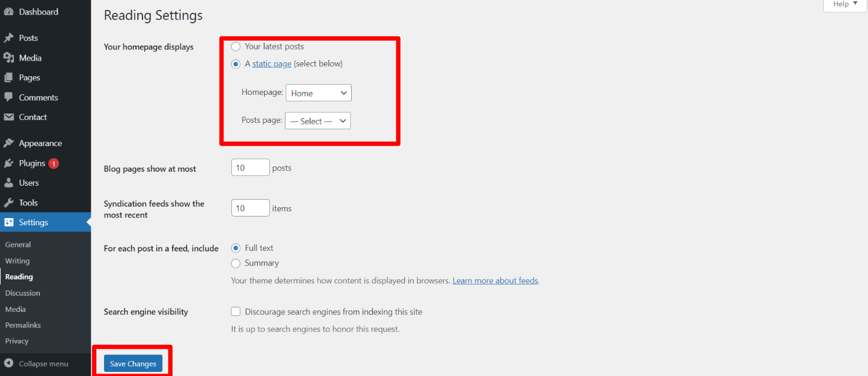The width and height of the screenshot is (868, 376).
Task: Enable discourage search engines checkbox
Action: (x=236, y=312)
